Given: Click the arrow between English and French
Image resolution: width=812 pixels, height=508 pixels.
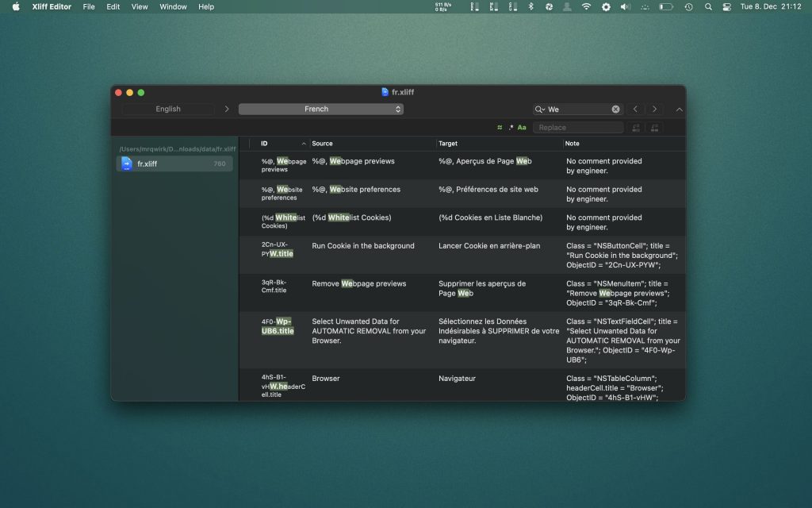Looking at the screenshot, I should point(227,109).
